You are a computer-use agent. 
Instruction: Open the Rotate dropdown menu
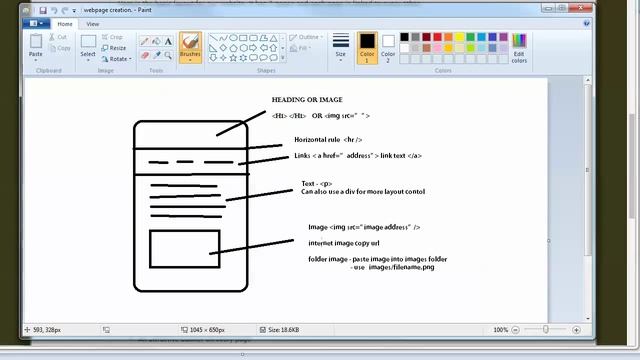[x=116, y=59]
